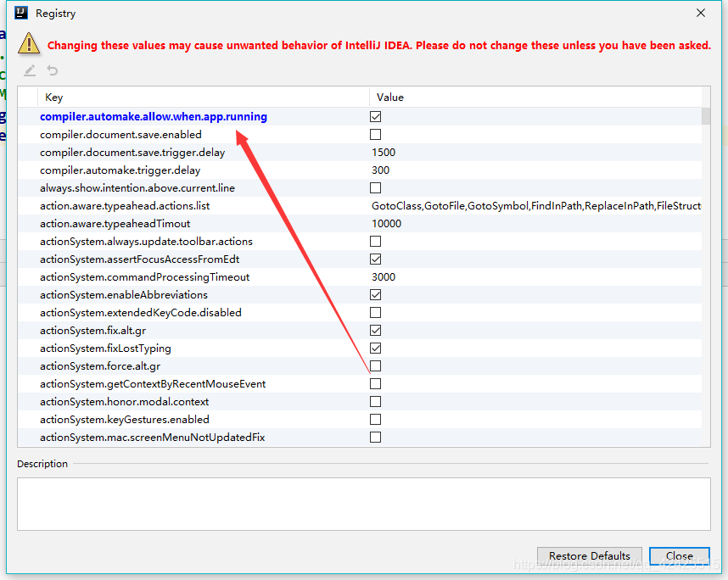Select the actionSystem.keyGestures.enabled key text
The width and height of the screenshot is (728, 580).
(x=125, y=420)
